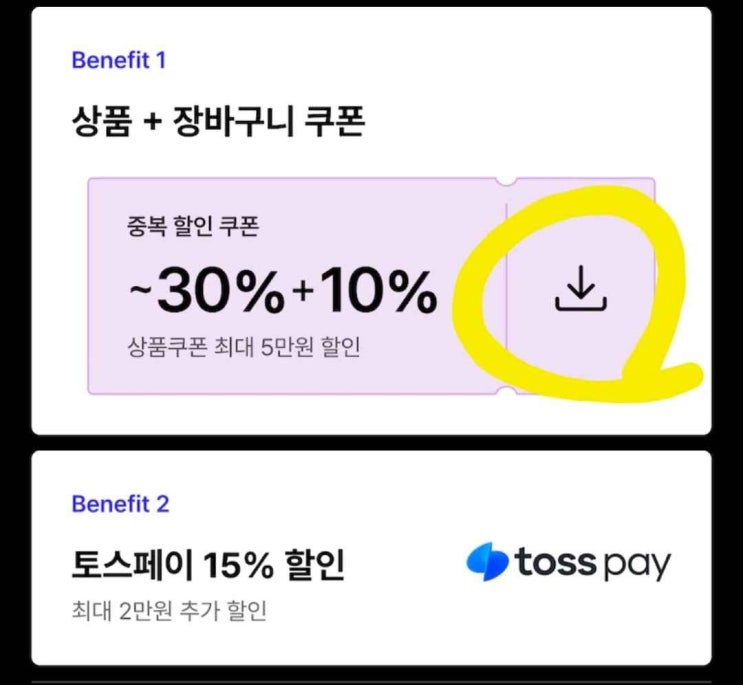Click the ~30% discount figure

(x=208, y=290)
